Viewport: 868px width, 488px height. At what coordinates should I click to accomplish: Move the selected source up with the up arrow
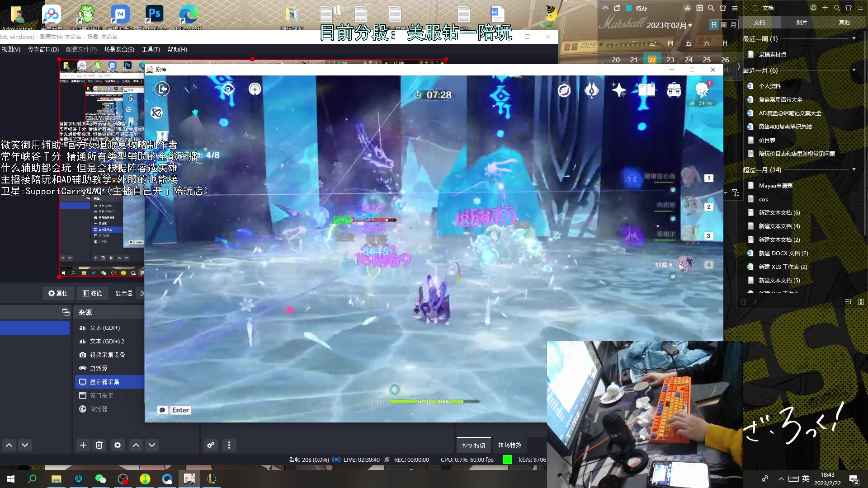tap(136, 445)
